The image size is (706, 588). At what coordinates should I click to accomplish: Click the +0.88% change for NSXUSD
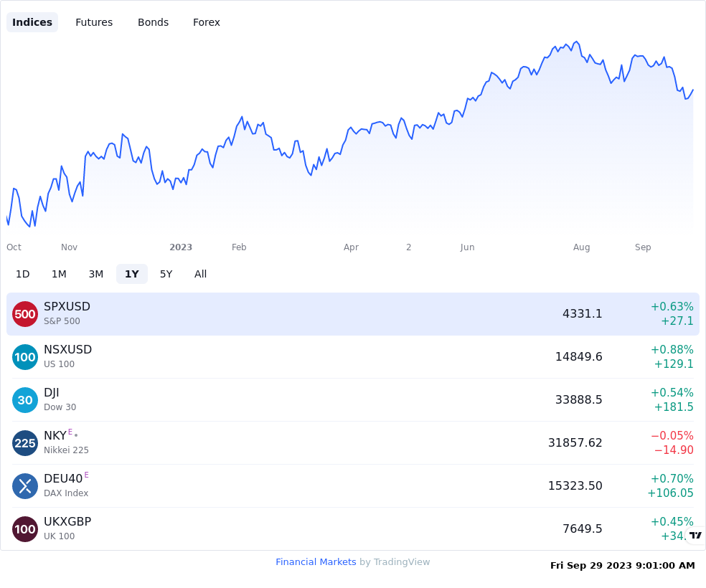tap(672, 349)
